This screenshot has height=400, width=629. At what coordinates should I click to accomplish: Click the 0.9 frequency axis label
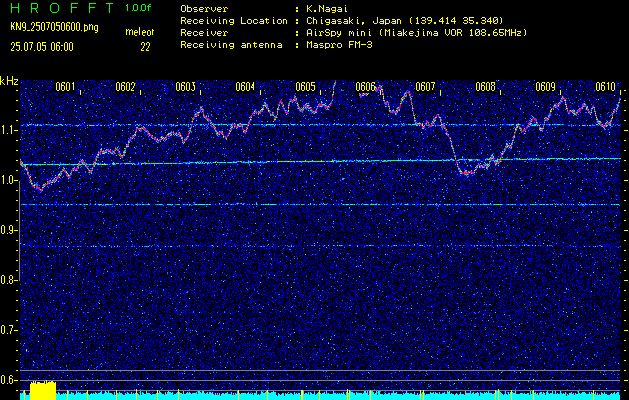click(x=8, y=230)
